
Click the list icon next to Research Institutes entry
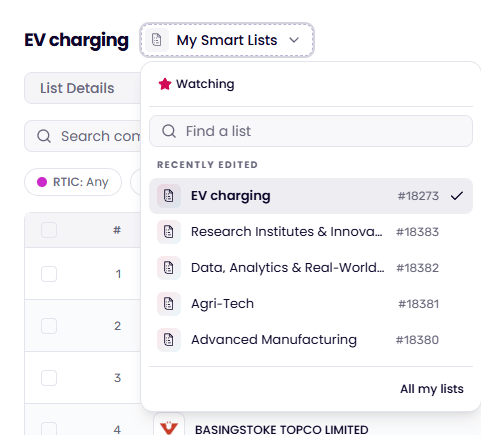click(x=169, y=232)
